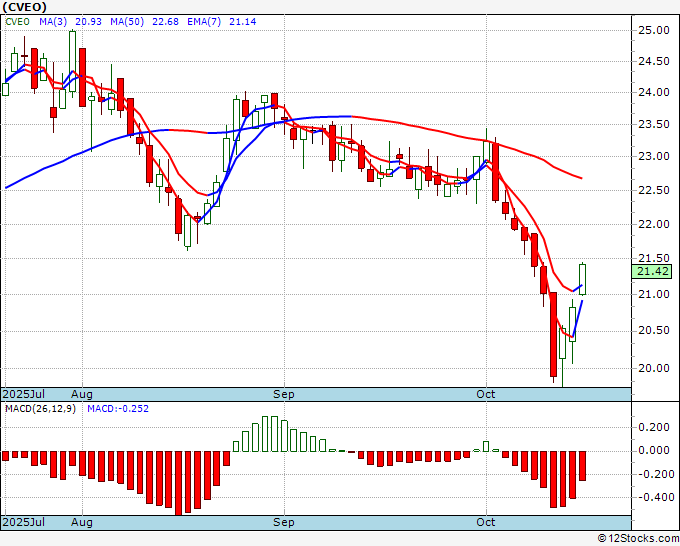Click the -0.400 MACD axis label
The width and height of the screenshot is (680, 546).
(653, 497)
